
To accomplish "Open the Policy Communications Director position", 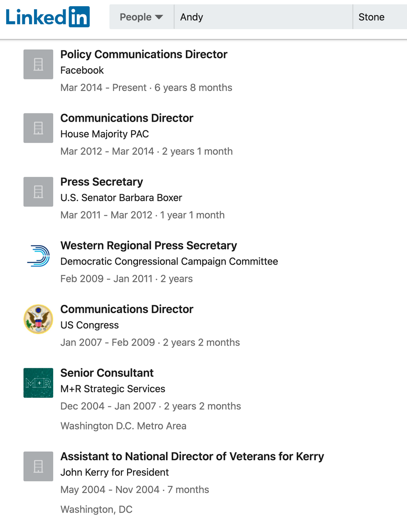I will point(144,54).
